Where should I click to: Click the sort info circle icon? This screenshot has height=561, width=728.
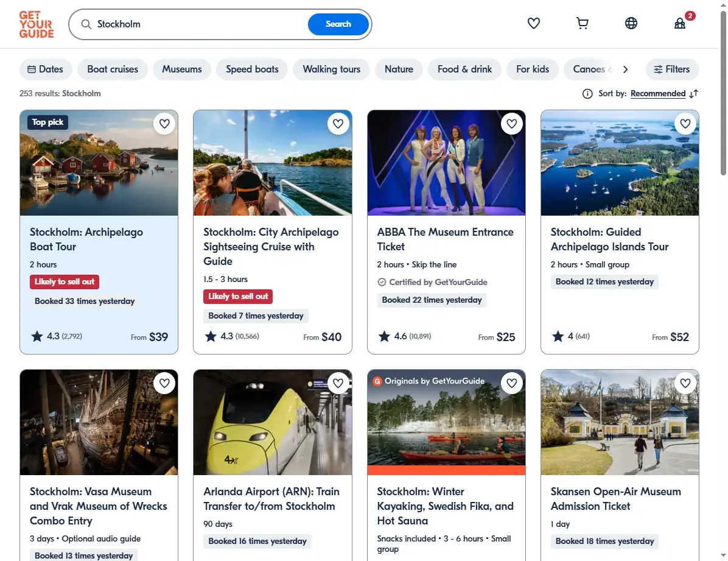(587, 94)
